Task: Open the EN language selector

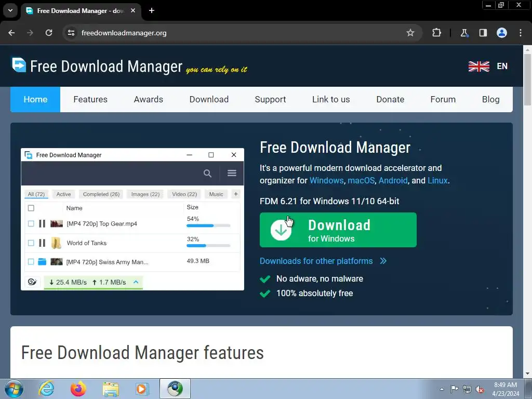Action: point(502,66)
